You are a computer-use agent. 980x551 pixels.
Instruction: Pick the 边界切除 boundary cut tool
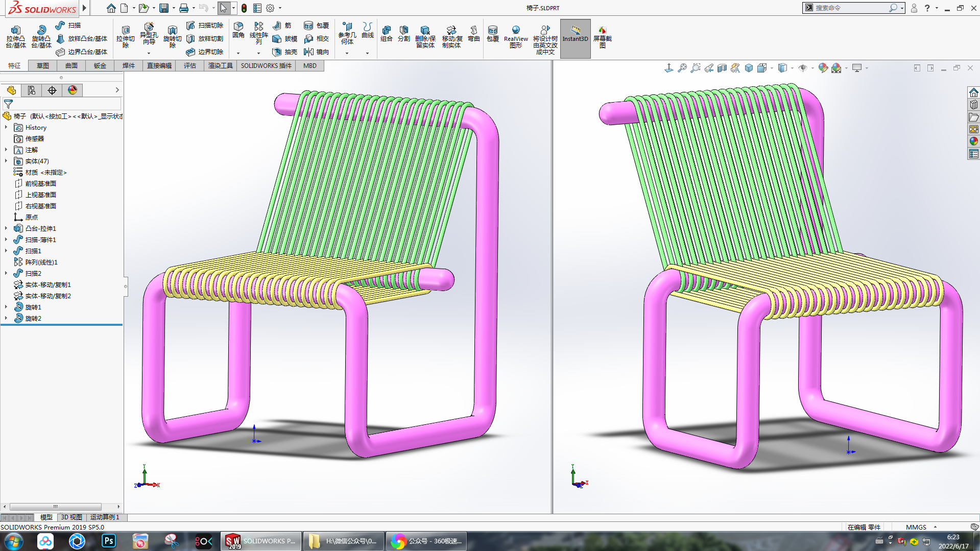[x=205, y=52]
